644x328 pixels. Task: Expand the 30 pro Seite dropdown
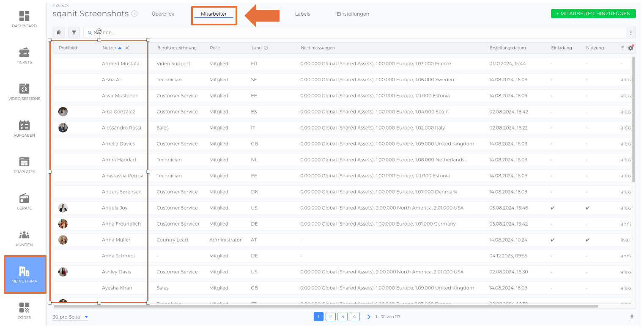(x=86, y=317)
